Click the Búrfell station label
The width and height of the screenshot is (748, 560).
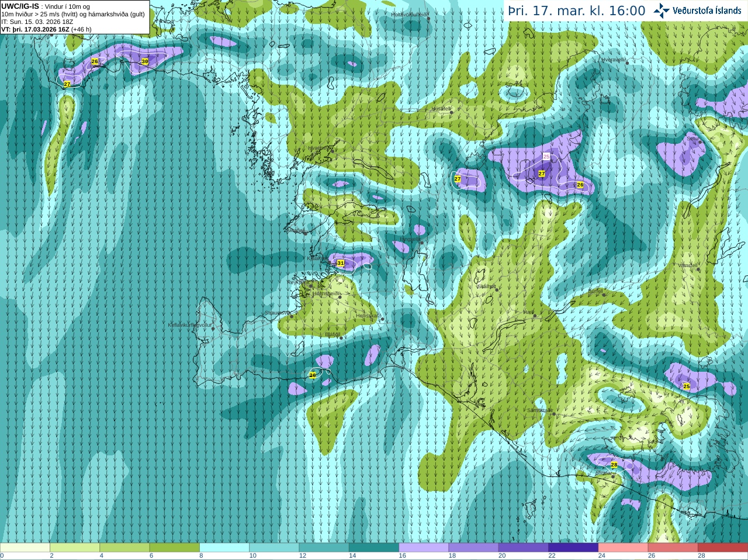pos(595,291)
